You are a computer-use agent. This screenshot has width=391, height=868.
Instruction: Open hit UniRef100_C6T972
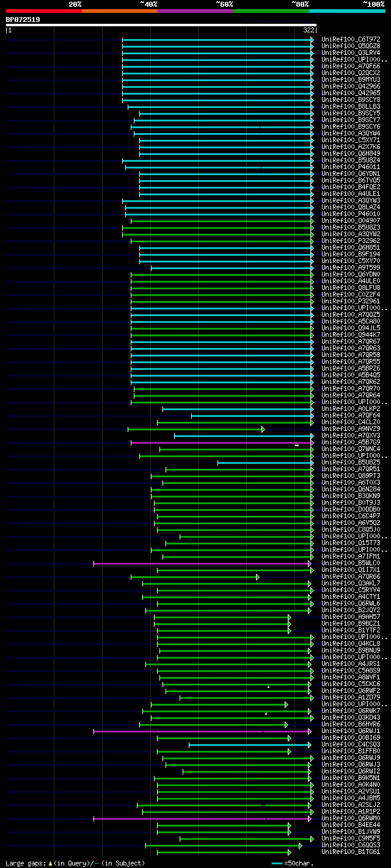point(351,39)
